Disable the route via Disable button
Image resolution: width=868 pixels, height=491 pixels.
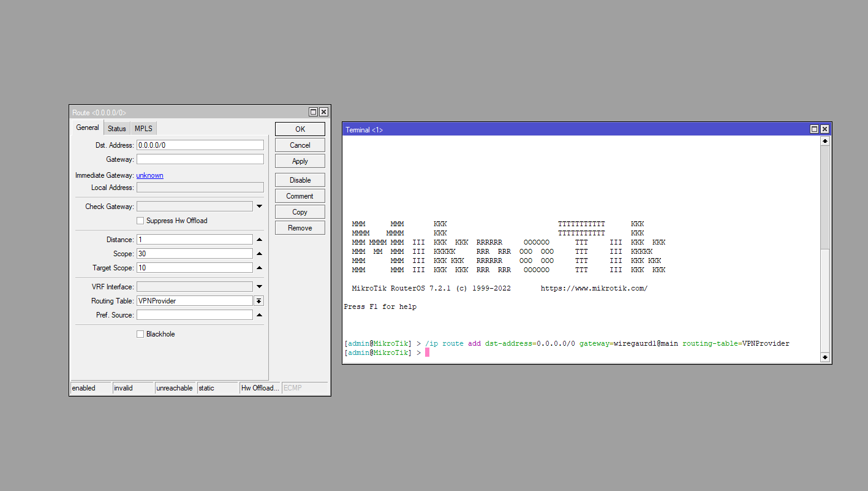(300, 180)
